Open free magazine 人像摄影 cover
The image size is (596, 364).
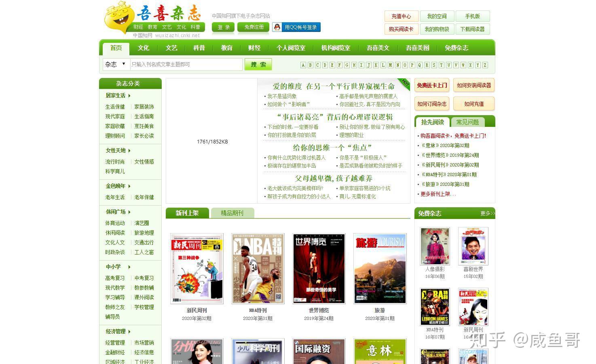pyautogui.click(x=435, y=246)
